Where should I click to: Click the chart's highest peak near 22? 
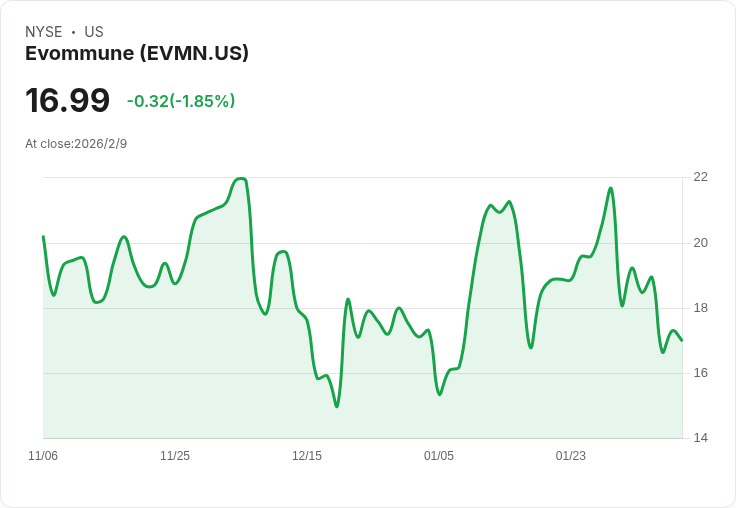pos(241,179)
